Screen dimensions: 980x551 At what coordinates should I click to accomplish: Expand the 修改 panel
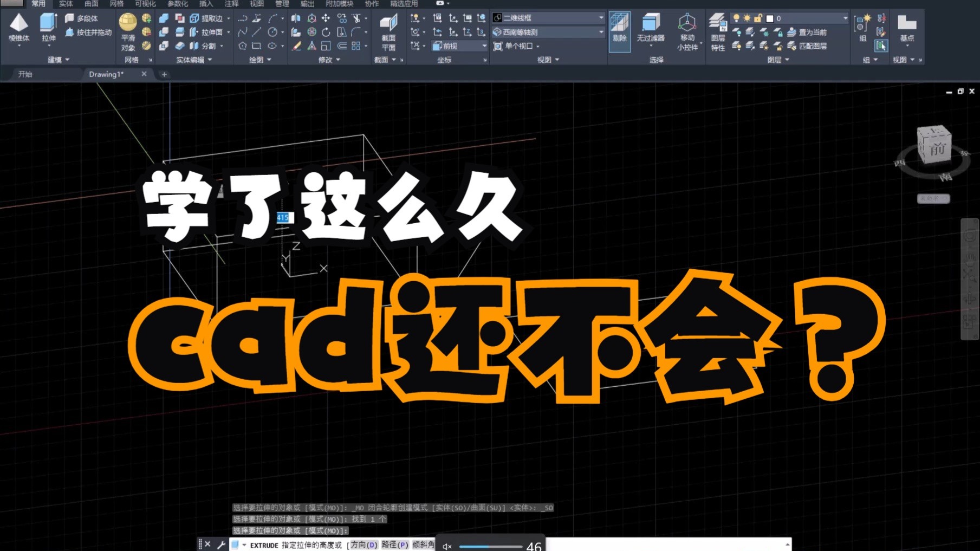click(x=329, y=60)
